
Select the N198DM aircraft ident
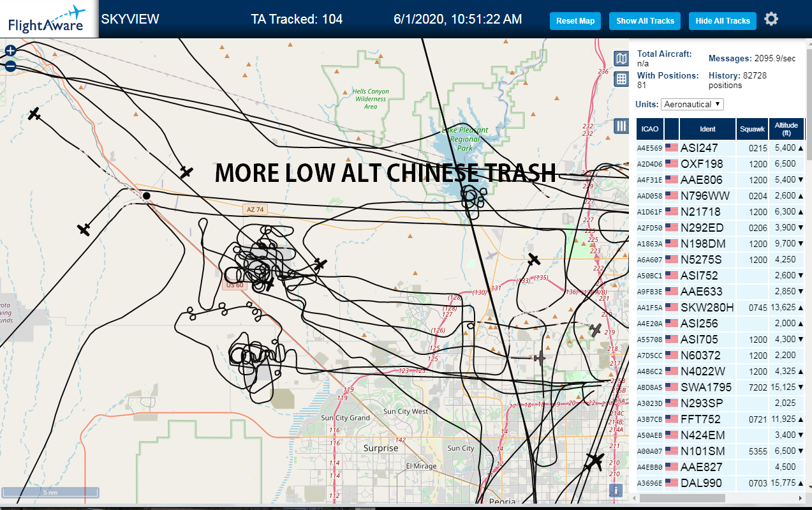pyautogui.click(x=703, y=244)
